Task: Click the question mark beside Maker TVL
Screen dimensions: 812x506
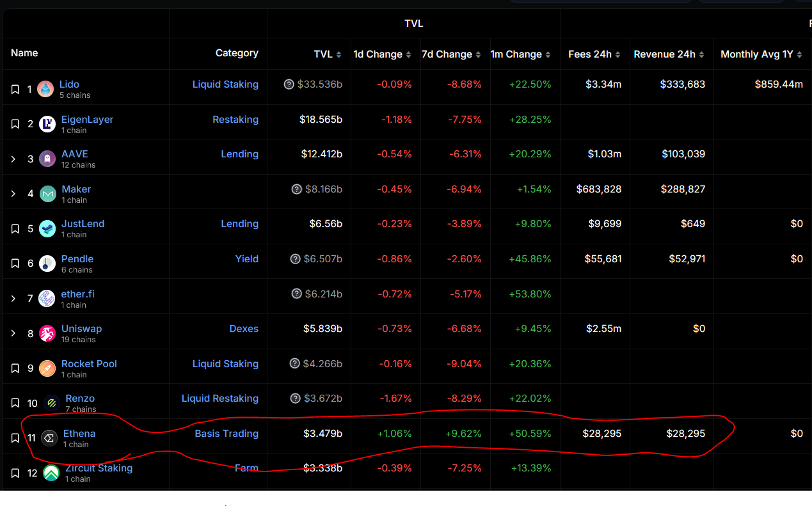Action: (296, 189)
